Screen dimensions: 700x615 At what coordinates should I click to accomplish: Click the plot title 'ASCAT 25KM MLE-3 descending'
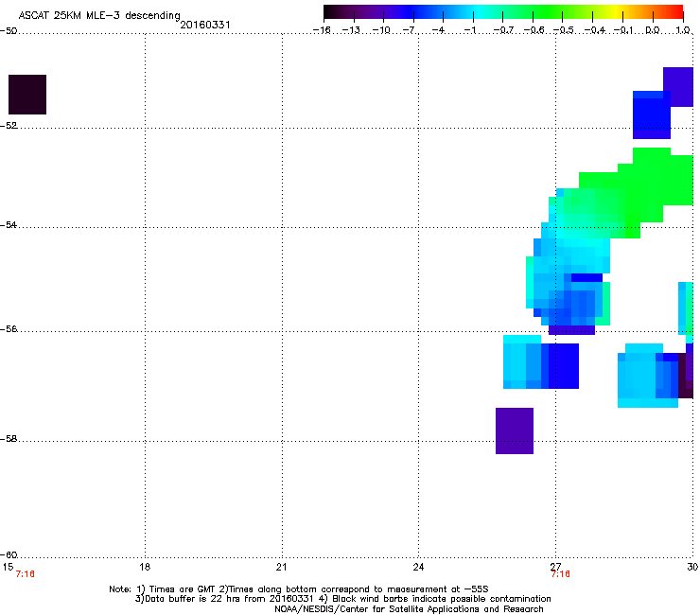99,16
